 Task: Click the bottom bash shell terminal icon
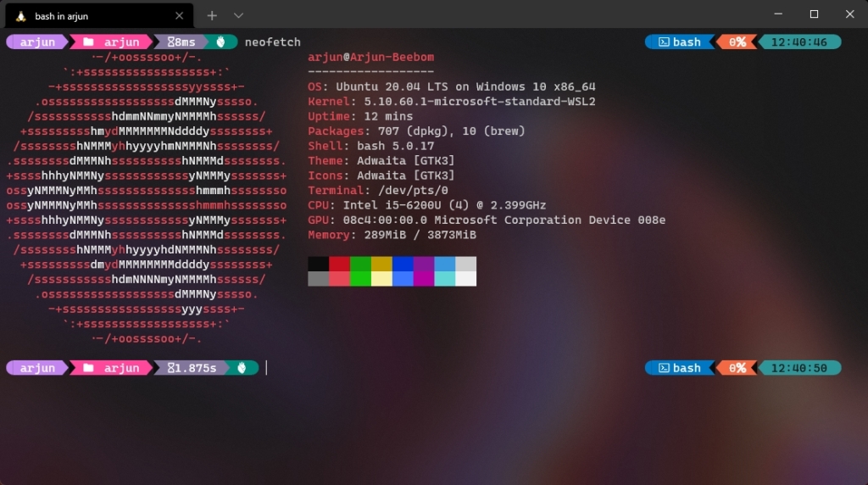click(664, 368)
